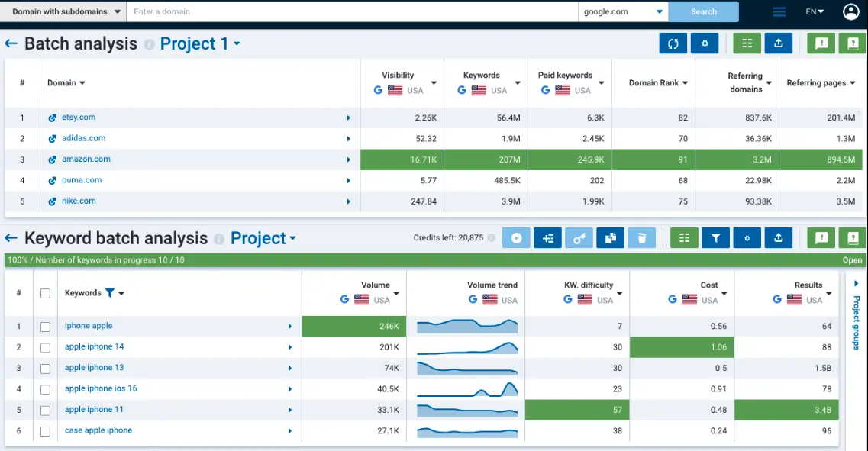Select all keywords via header checkbox

(45, 292)
